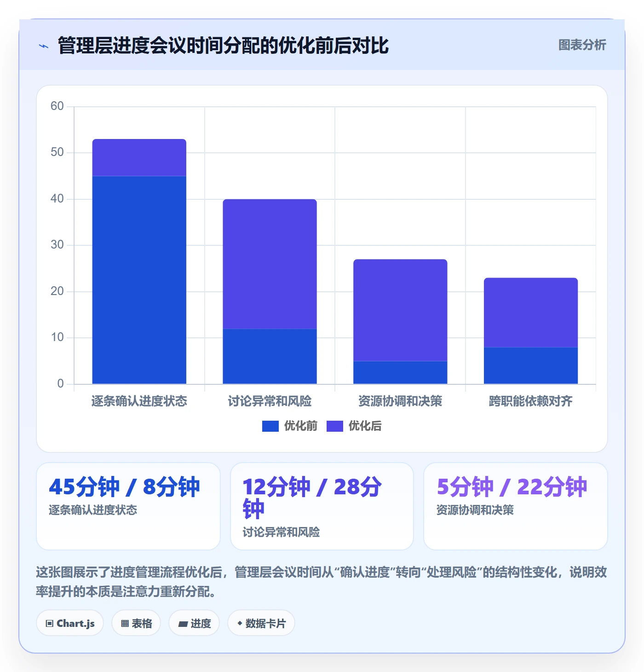
Task: Click the y-axis label 10
Action: (x=57, y=337)
